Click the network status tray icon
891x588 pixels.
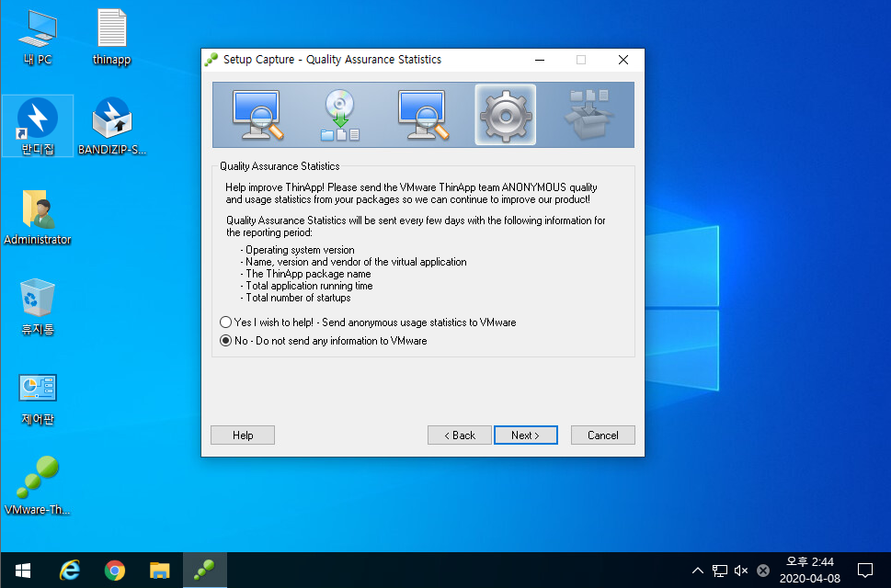pyautogui.click(x=720, y=571)
